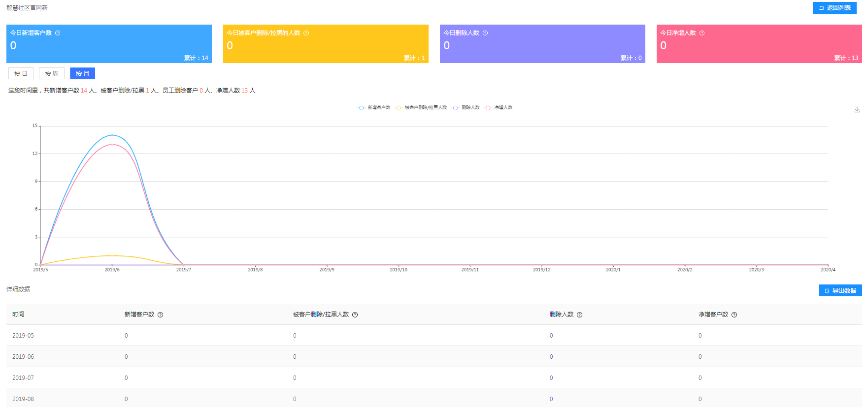
Task: Click the 累计：1 total on yellow card
Action: tap(414, 58)
